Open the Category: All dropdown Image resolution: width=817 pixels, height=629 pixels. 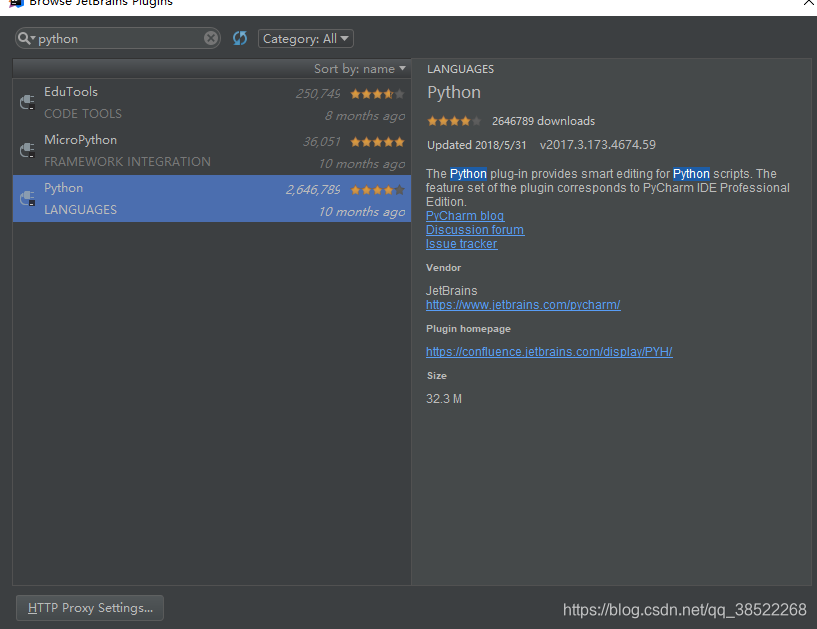point(306,39)
